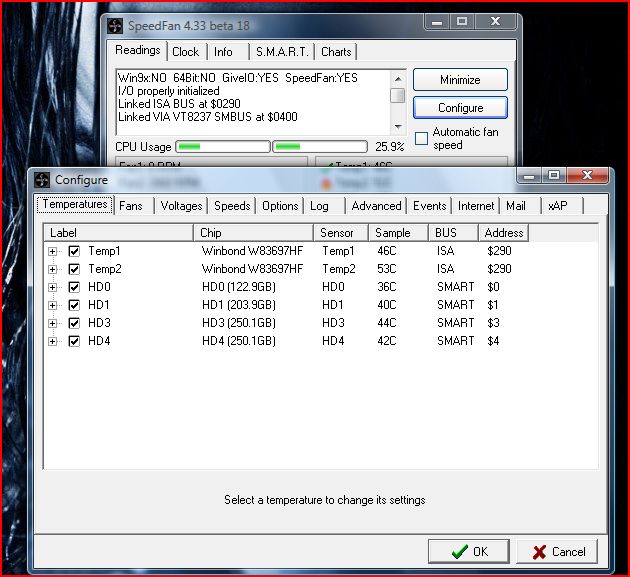Click log scrollbar up arrow
This screenshot has height=577, width=630.
pyautogui.click(x=398, y=79)
